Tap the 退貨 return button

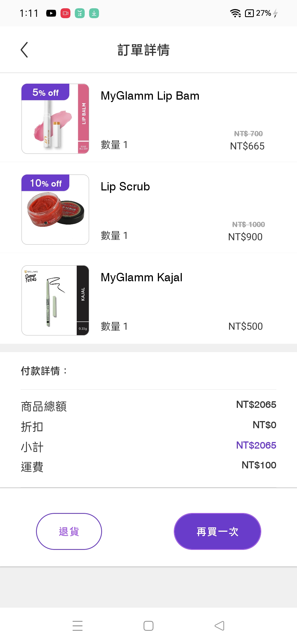pos(69,531)
